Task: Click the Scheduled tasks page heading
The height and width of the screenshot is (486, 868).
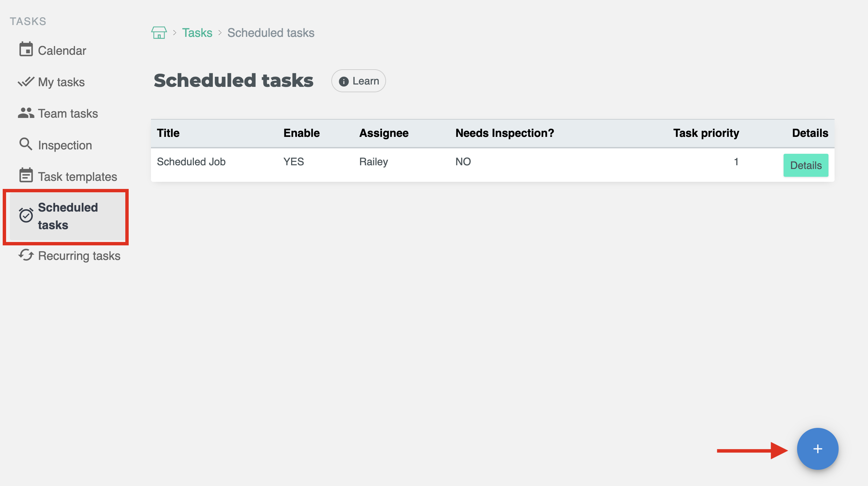Action: 233,81
